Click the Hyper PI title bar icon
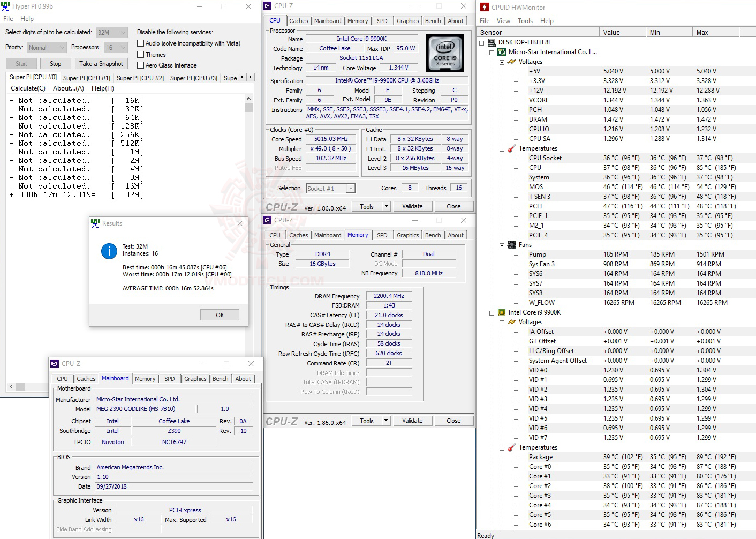This screenshot has width=756, height=539. [5, 6]
